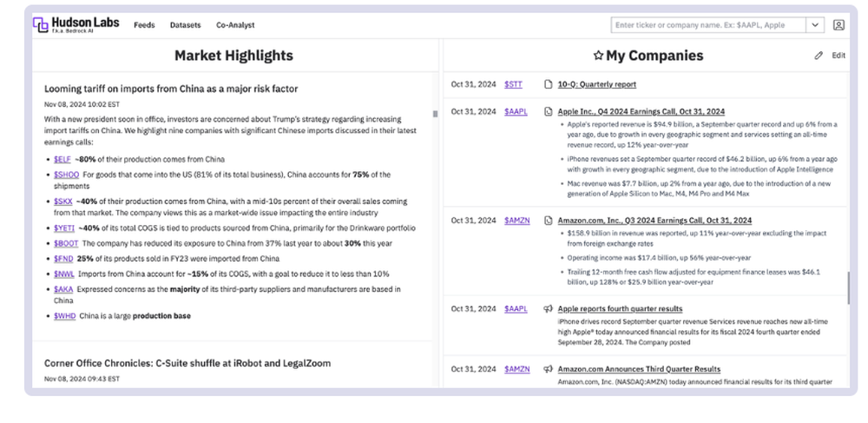
Task: Click the 10-Q document icon in the $STT row
Action: [548, 84]
